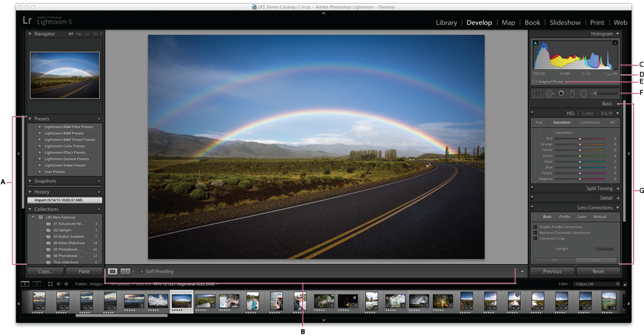This screenshot has height=336, width=644.
Task: Click the Paste button
Action: (x=84, y=272)
